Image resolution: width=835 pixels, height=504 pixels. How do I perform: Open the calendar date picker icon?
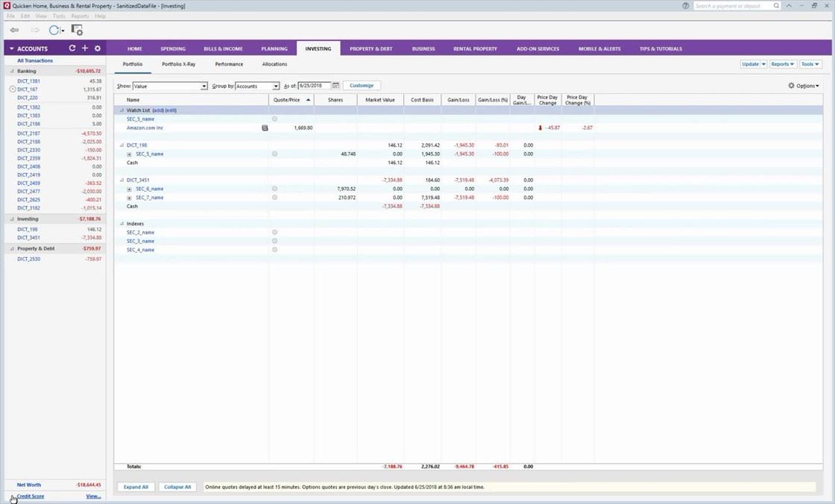336,86
